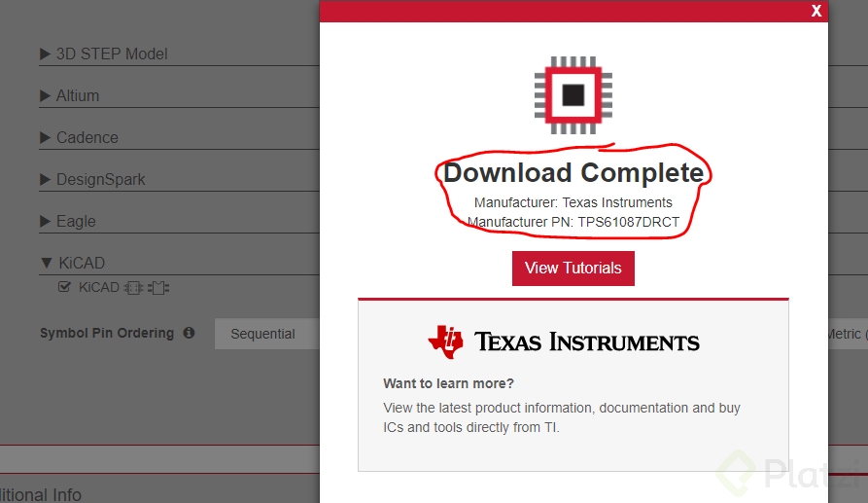The height and width of the screenshot is (503, 868).
Task: Click Manufacturer: Texas Instruments text
Action: pos(573,202)
